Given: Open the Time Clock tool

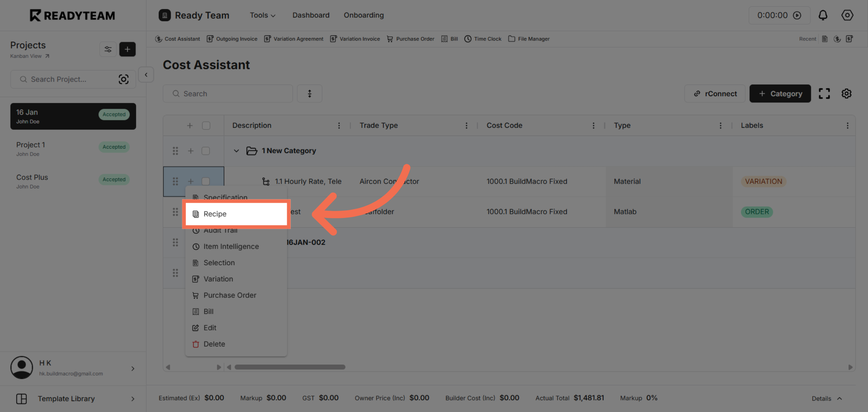Looking at the screenshot, I should tap(483, 39).
